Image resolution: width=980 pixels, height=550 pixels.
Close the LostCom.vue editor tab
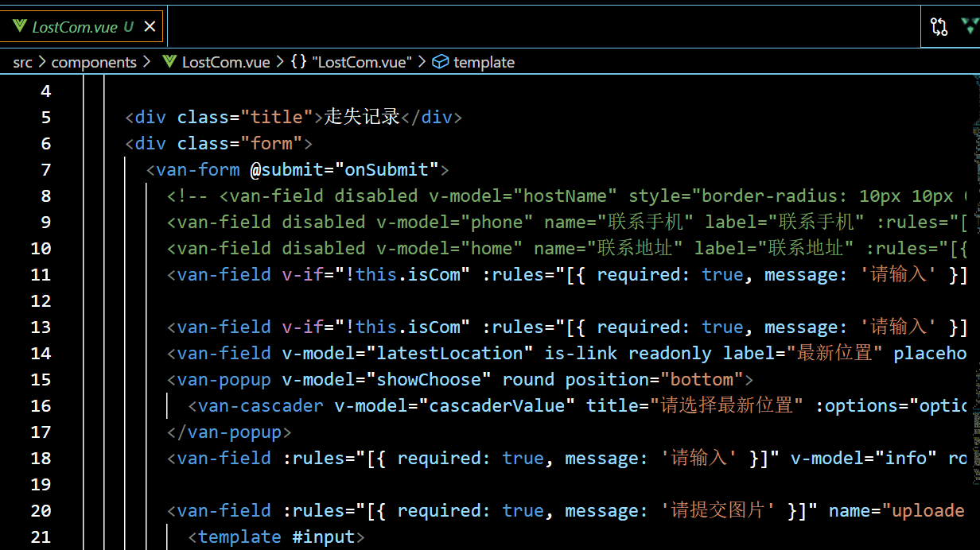[150, 26]
